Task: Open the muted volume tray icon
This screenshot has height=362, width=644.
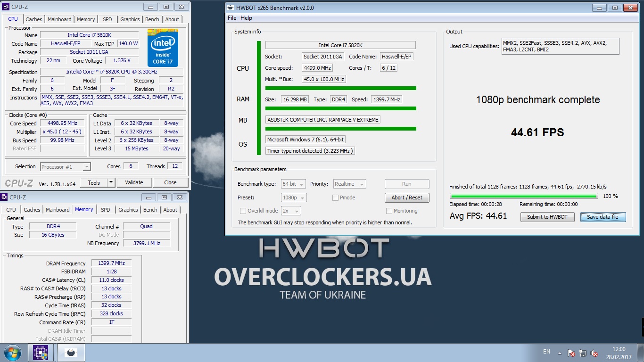Action: [594, 353]
